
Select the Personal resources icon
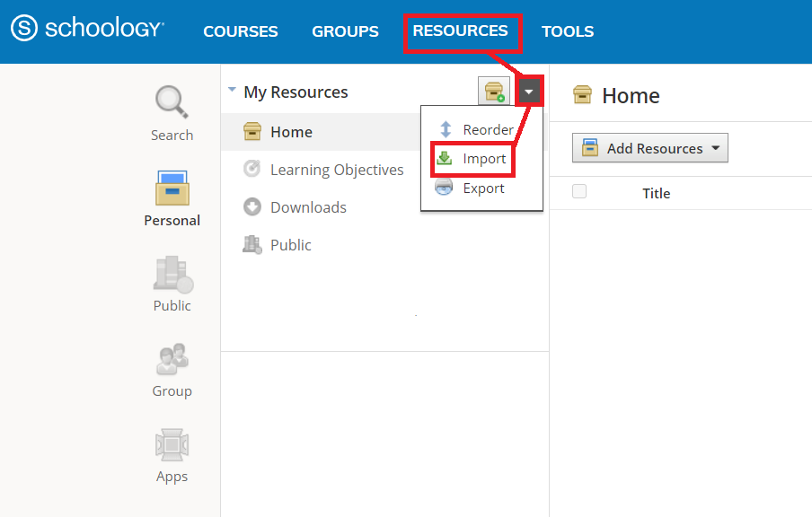pyautogui.click(x=172, y=188)
